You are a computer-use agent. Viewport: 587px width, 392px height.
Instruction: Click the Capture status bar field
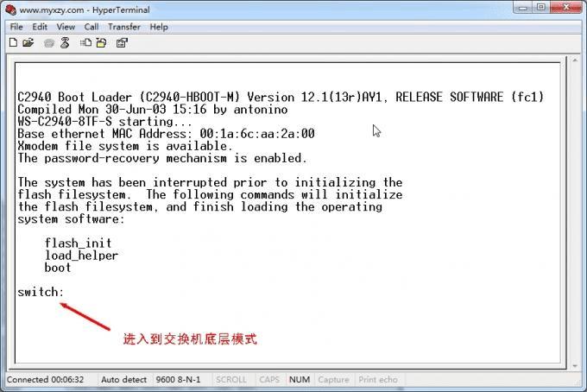333,380
